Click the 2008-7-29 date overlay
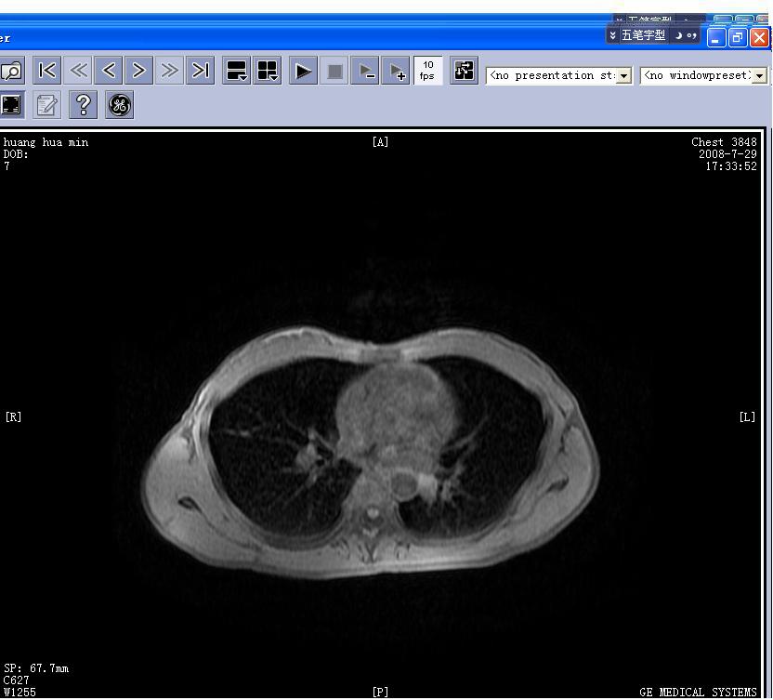The width and height of the screenshot is (773, 700). pos(727,154)
